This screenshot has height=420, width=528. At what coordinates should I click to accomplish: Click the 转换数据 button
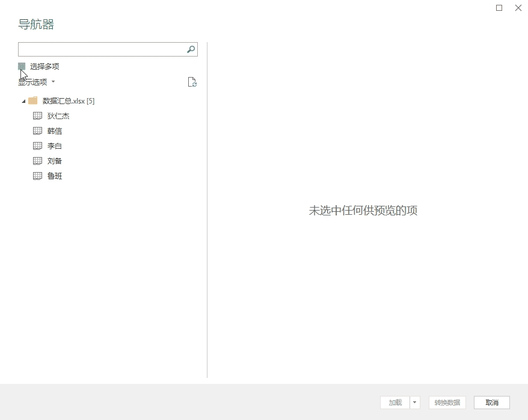tap(447, 403)
